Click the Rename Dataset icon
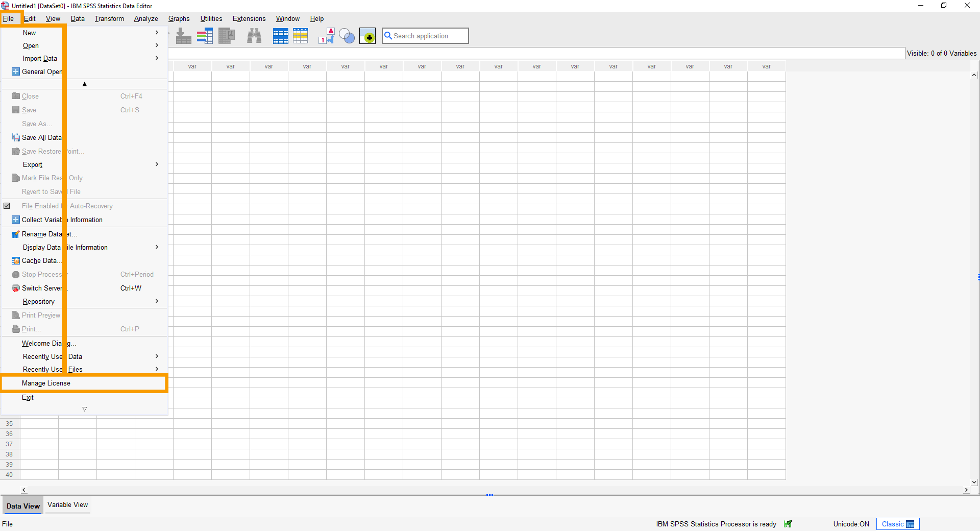The image size is (980, 531). click(16, 234)
